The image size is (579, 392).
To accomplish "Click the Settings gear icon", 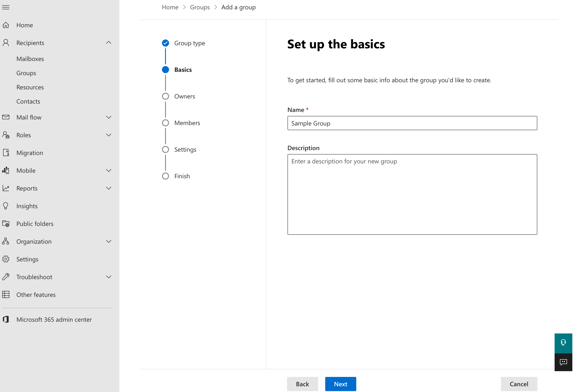I will click(x=6, y=259).
